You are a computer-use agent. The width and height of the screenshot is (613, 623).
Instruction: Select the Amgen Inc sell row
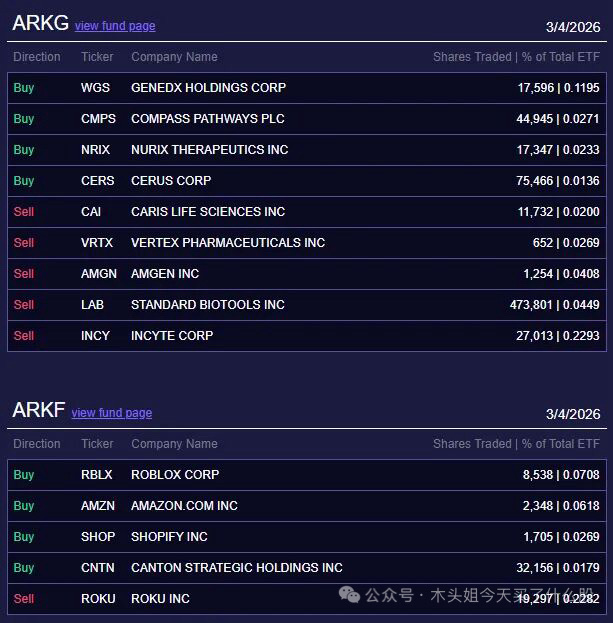(306, 274)
